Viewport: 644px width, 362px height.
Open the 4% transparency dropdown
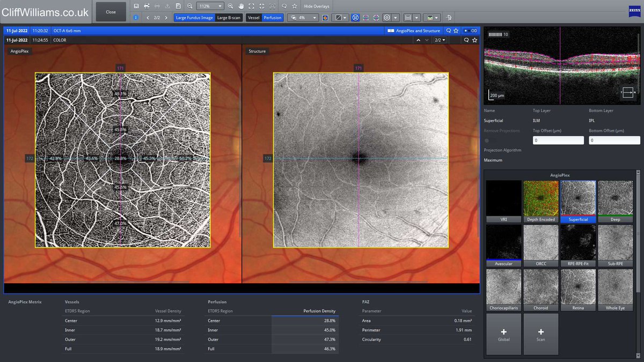click(x=303, y=18)
